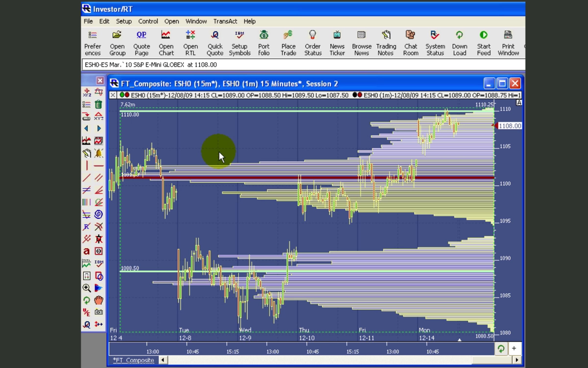Open the Setup menu

[x=124, y=21]
